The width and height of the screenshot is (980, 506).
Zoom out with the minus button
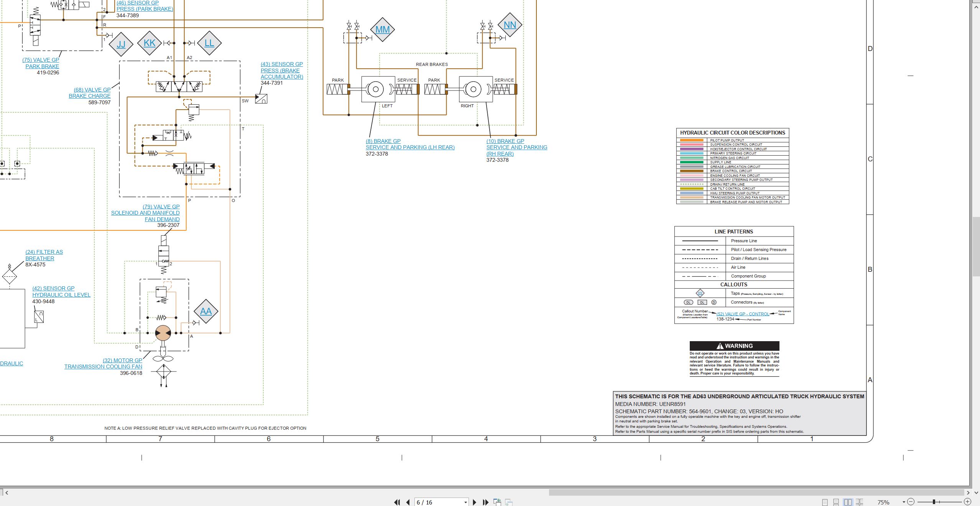(x=911, y=502)
